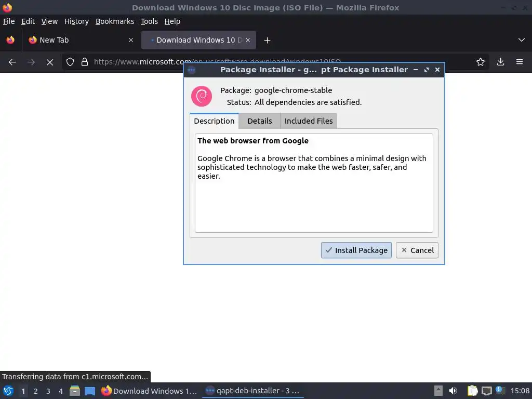This screenshot has width=532, height=399.
Task: Close the Package Installer window
Action: [x=437, y=70]
